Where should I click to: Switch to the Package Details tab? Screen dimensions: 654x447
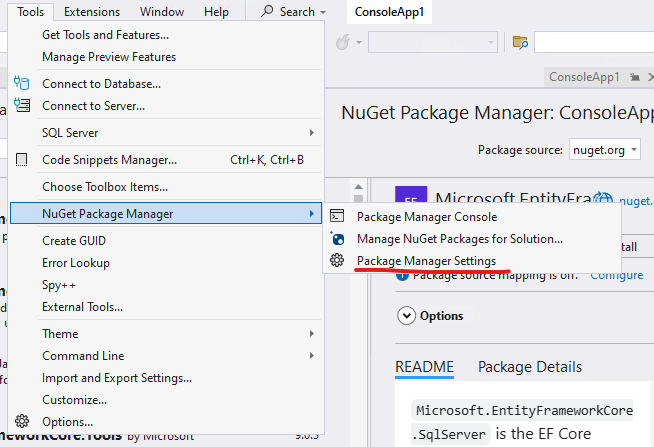click(x=530, y=367)
